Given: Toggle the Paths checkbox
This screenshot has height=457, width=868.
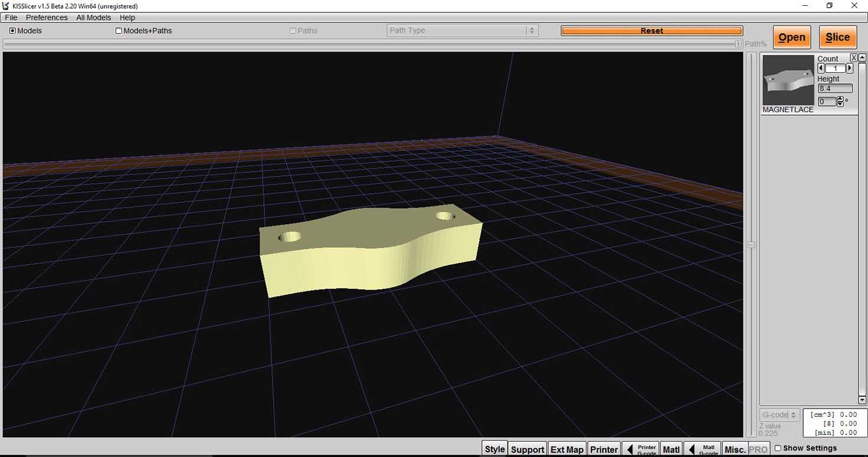Looking at the screenshot, I should tap(293, 31).
